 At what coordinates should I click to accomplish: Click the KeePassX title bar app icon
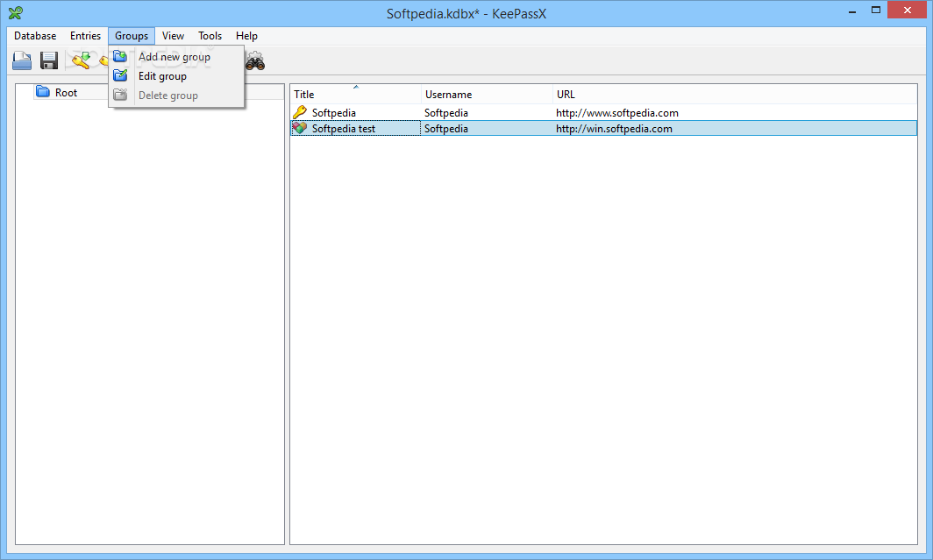(16, 12)
